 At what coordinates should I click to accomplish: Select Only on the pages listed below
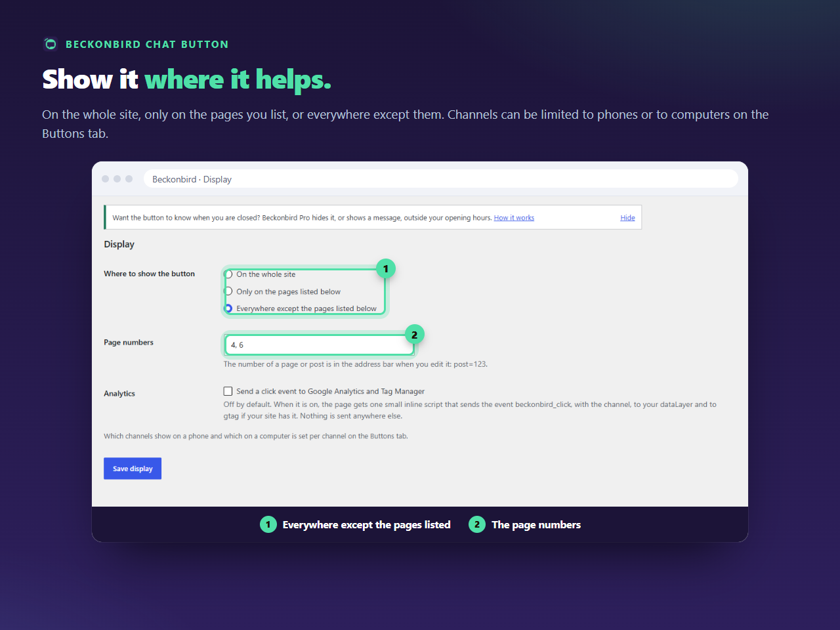pos(228,291)
